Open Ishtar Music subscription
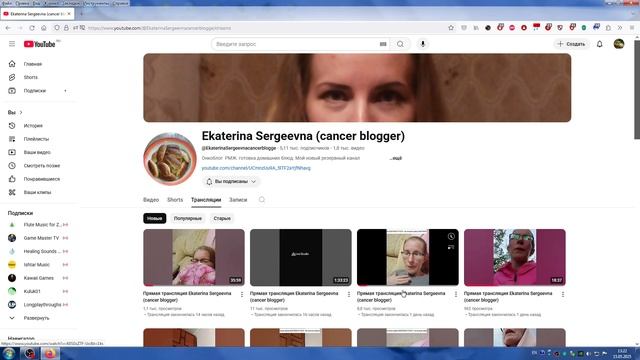 point(38,264)
